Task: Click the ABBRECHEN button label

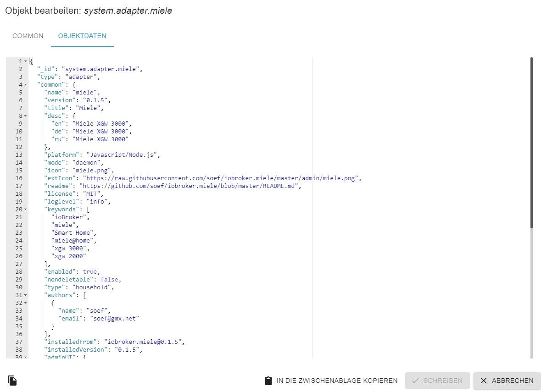Action: tap(513, 381)
